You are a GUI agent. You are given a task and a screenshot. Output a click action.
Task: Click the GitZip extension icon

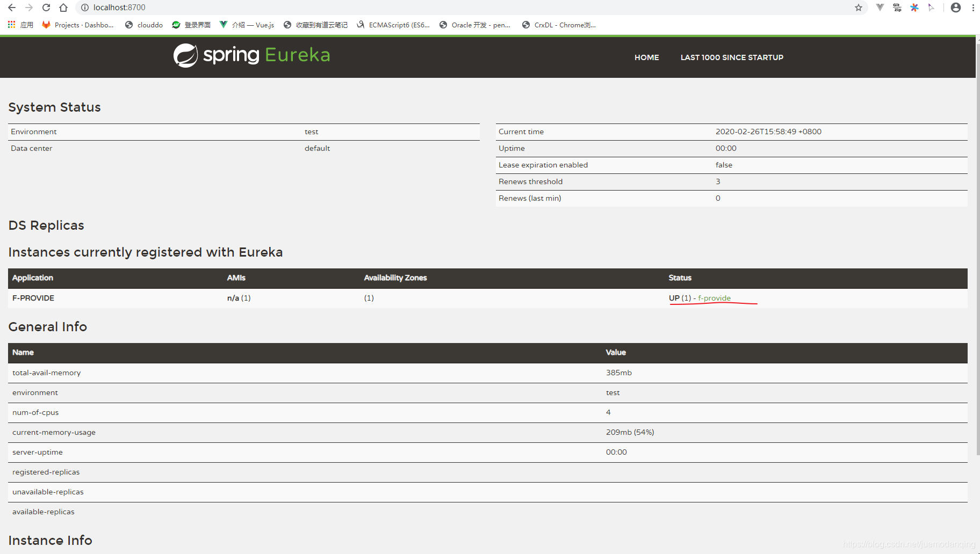897,8
